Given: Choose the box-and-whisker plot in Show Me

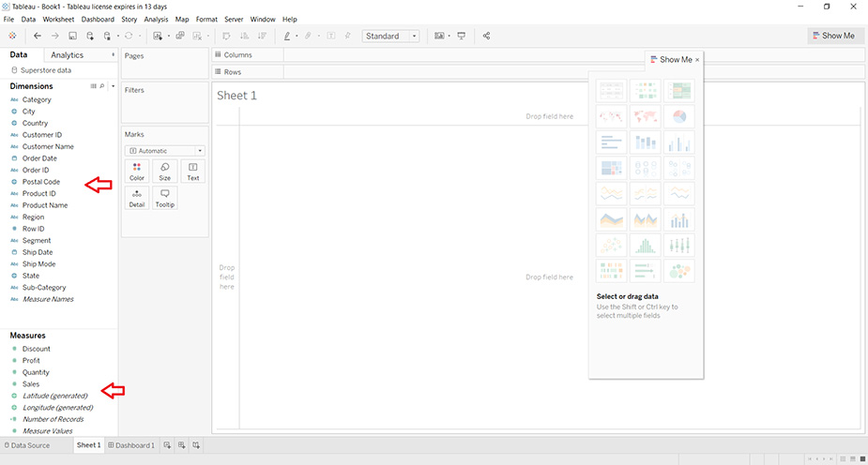Looking at the screenshot, I should coord(679,246).
